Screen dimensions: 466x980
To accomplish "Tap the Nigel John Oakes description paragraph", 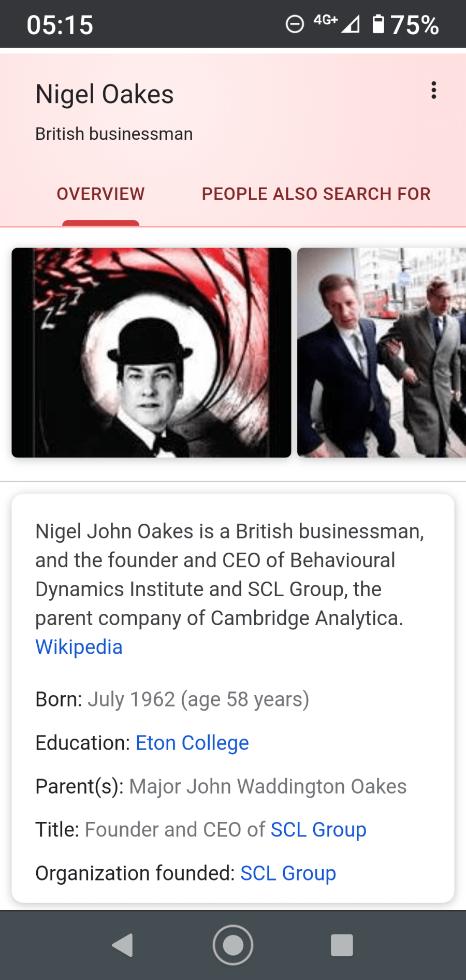I will coord(229,575).
